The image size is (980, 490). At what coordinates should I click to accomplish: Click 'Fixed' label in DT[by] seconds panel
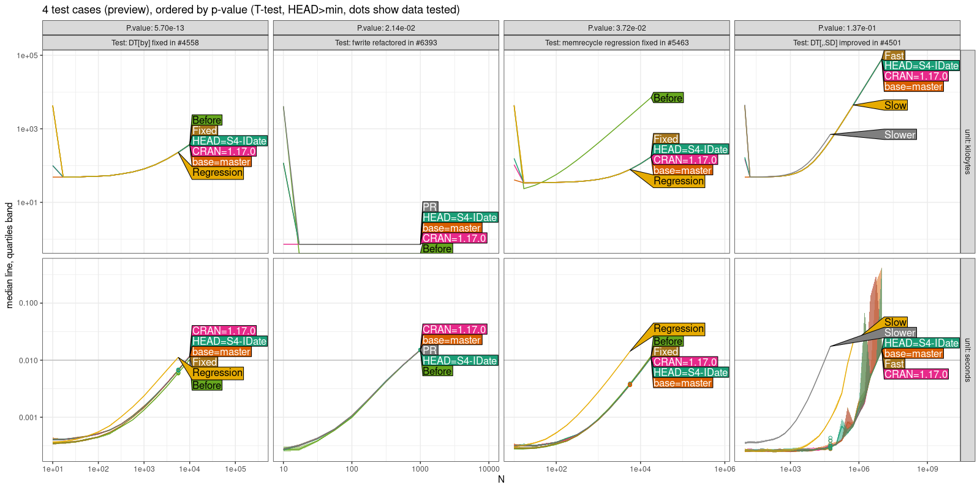click(205, 362)
